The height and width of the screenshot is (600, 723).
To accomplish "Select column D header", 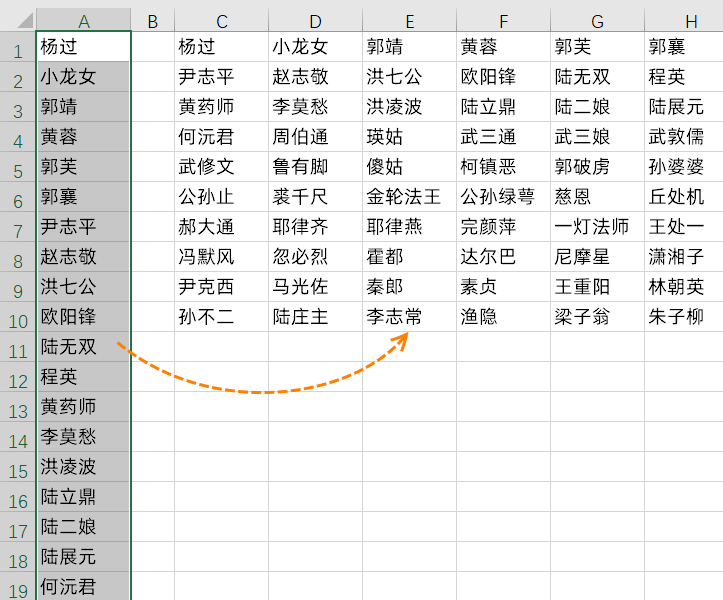I will [x=316, y=21].
